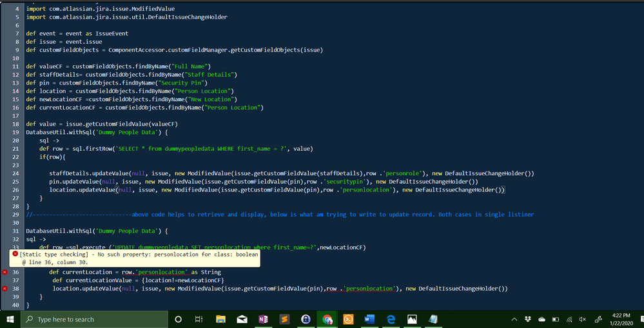Click line number 19 in the gutter

15,132
